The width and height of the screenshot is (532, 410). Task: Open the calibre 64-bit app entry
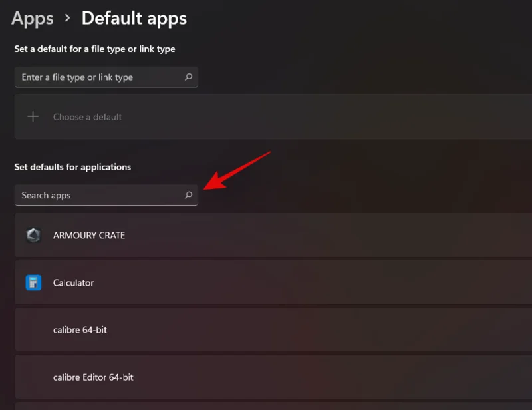coord(266,329)
